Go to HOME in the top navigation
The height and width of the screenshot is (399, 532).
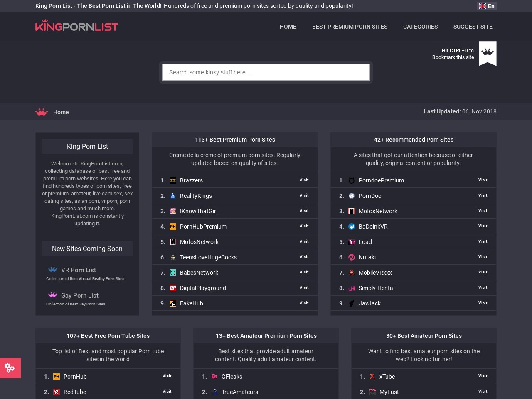(288, 27)
